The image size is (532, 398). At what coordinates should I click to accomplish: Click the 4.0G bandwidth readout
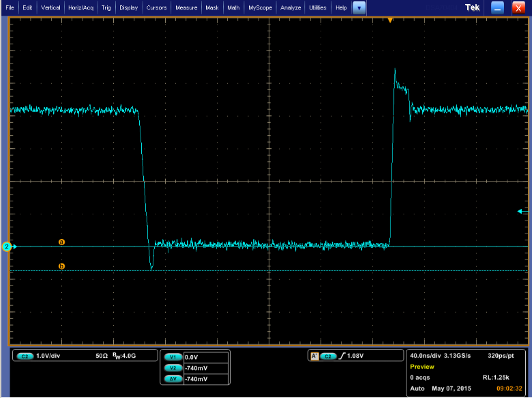point(124,356)
